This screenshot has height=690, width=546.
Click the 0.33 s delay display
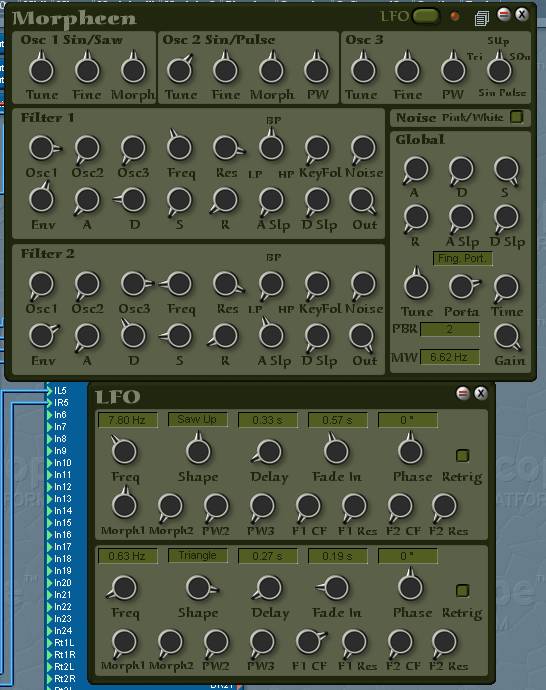[268, 420]
